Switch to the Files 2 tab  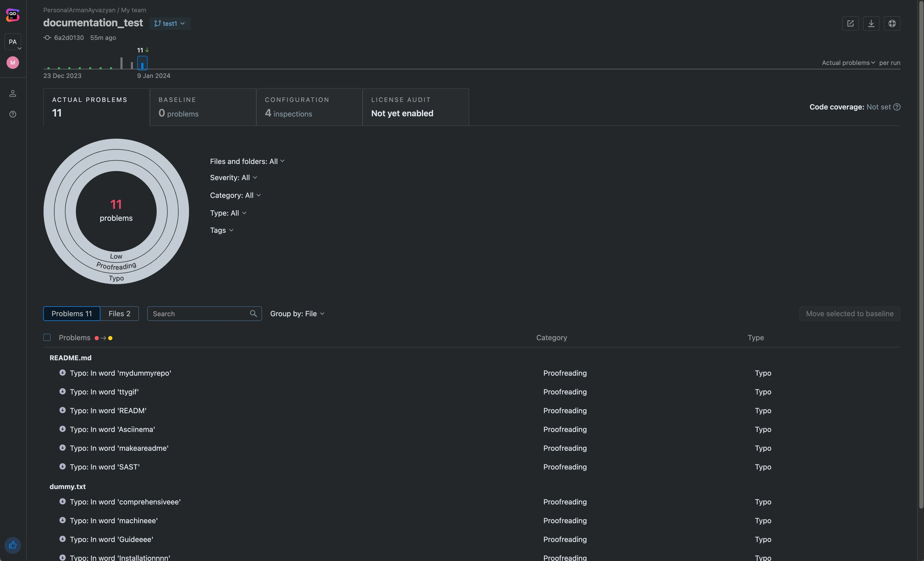pos(120,314)
